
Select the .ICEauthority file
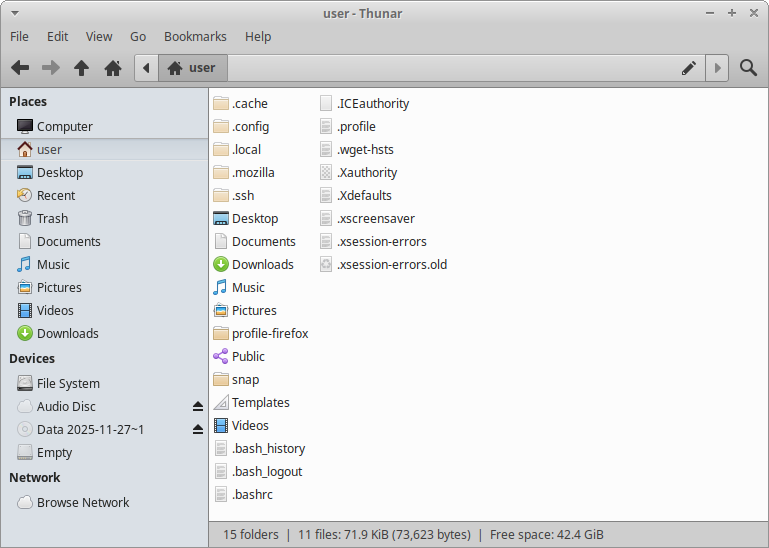coord(364,104)
